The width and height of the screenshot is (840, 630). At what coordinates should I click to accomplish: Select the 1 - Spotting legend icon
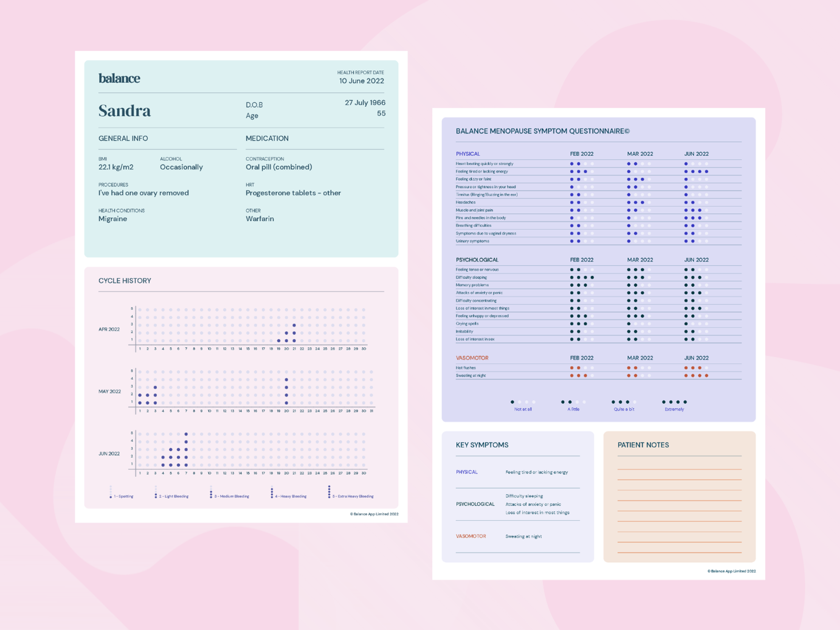(x=110, y=491)
